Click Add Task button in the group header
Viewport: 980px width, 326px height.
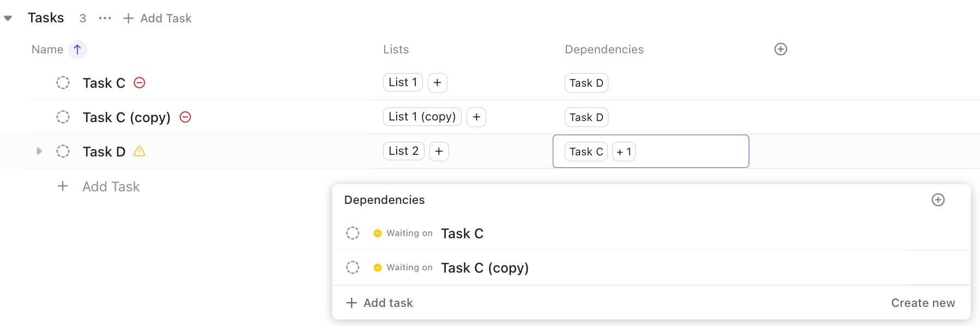tap(158, 19)
